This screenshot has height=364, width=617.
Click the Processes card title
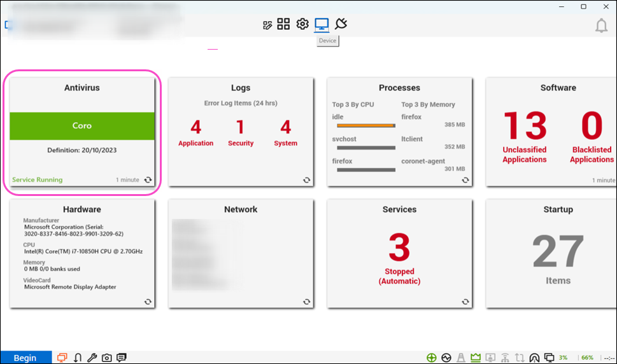click(399, 88)
